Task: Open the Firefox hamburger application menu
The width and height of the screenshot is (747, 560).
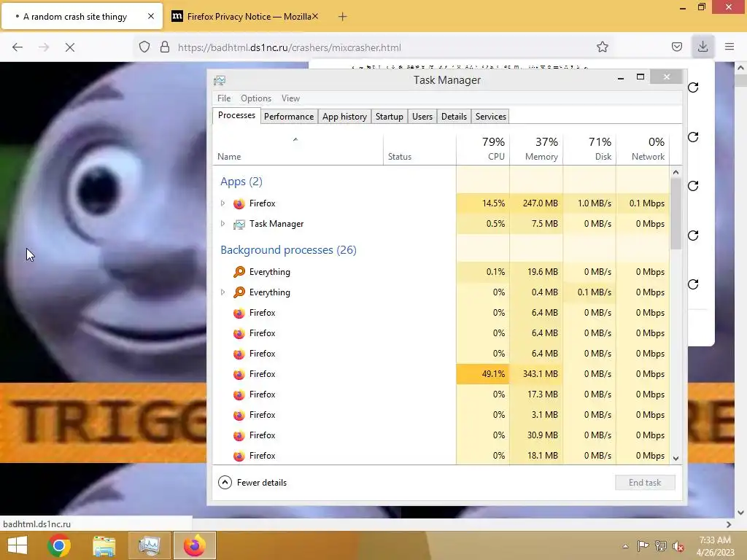Action: (x=729, y=47)
